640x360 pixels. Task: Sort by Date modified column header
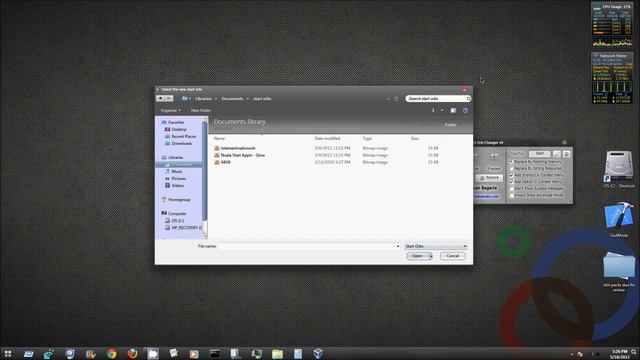click(327, 139)
